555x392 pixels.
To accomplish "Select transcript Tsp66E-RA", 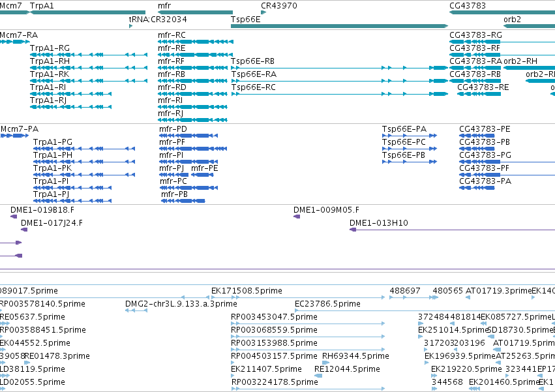I will click(339, 81).
